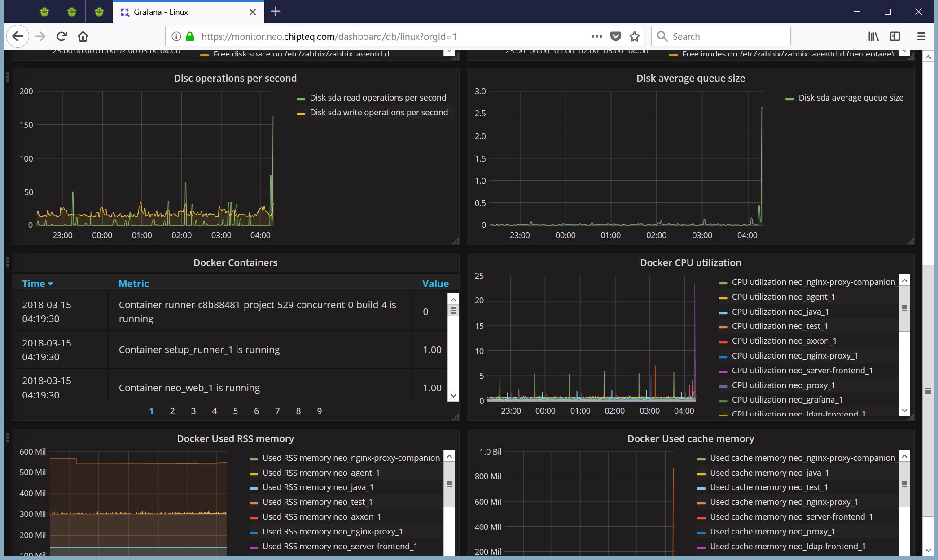Viewport: 938px width, 560px height.
Task: Open Docker Containers panel title menu
Action: (x=235, y=262)
